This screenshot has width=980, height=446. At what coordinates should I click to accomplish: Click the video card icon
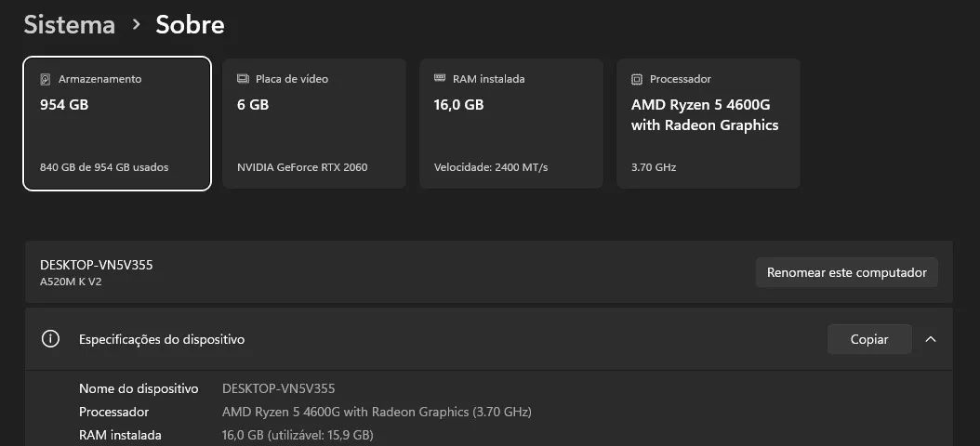pyautogui.click(x=243, y=79)
